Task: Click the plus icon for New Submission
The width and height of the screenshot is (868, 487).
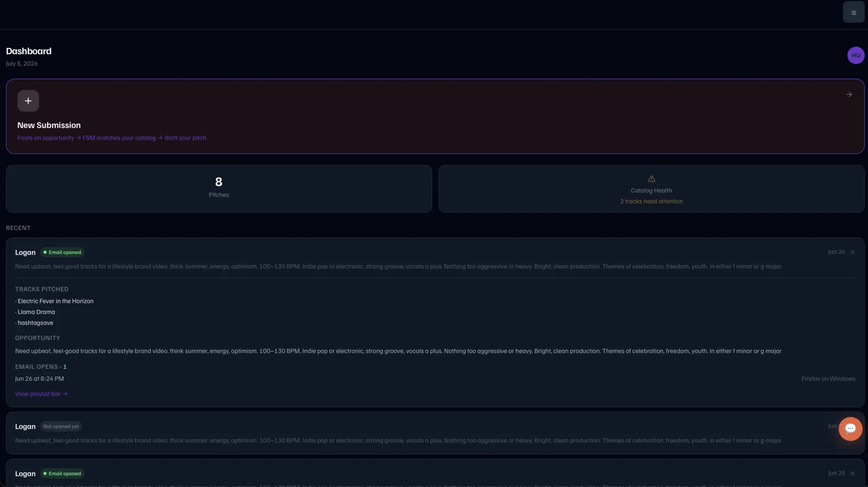Action: [28, 101]
